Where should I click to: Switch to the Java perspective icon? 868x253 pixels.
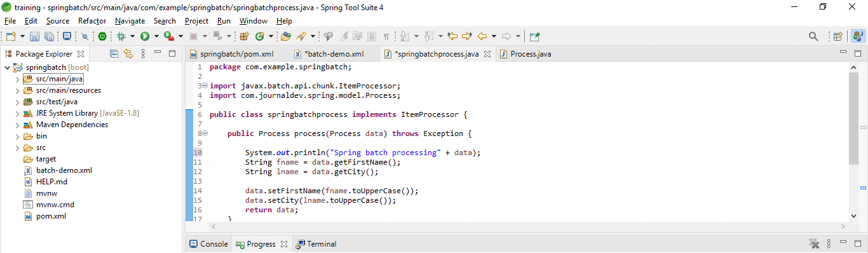pos(857,36)
